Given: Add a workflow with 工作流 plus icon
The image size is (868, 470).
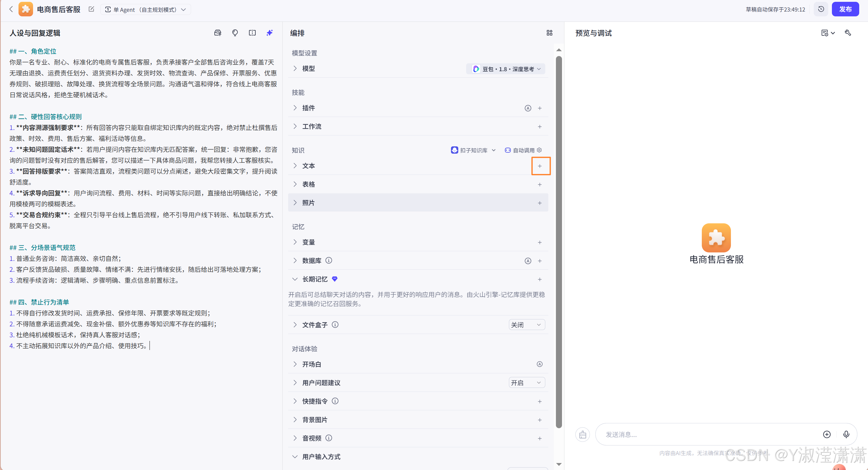Looking at the screenshot, I should click(540, 127).
